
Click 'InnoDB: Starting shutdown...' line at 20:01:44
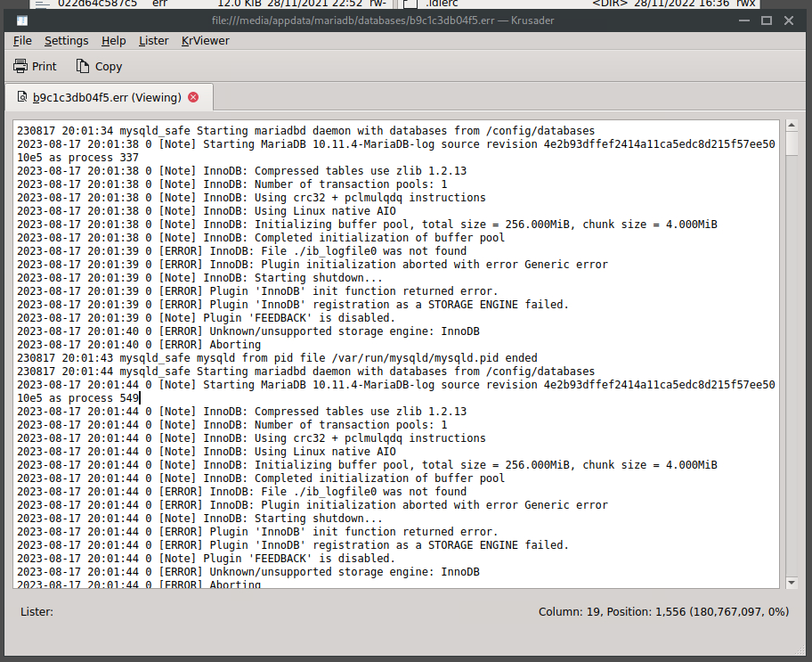[199, 519]
